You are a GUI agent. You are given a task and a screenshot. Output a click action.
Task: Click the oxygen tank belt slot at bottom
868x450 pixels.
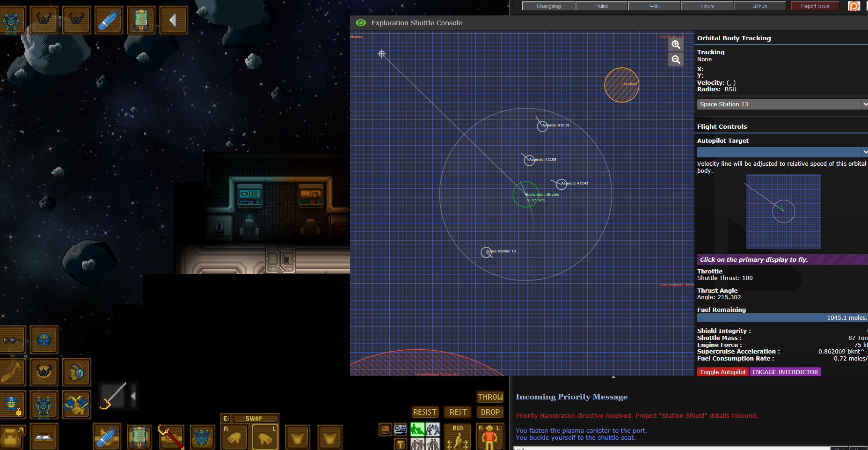click(x=107, y=437)
